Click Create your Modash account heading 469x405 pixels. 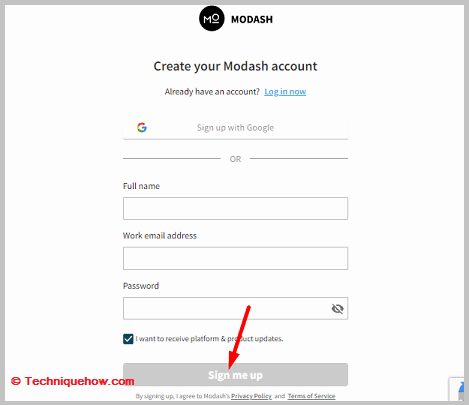[235, 66]
